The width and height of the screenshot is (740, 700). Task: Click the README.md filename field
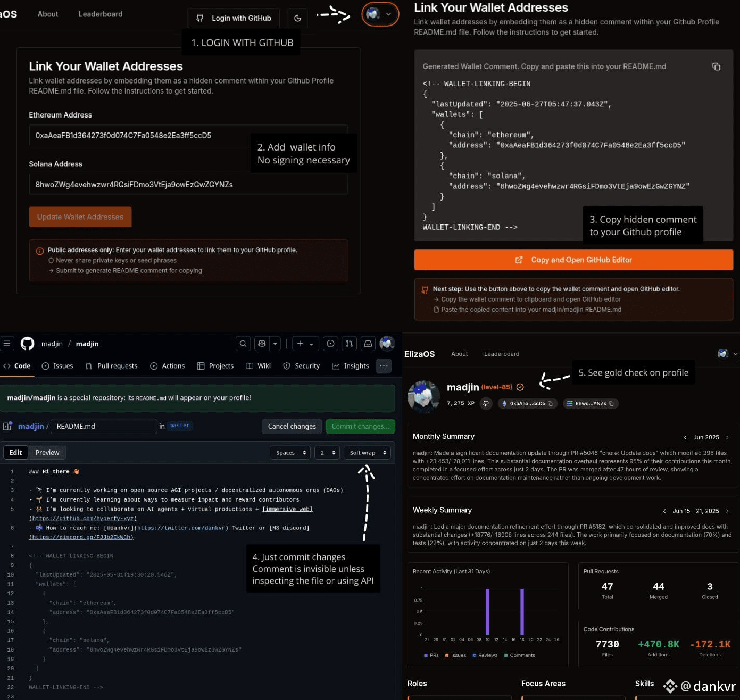tap(104, 426)
